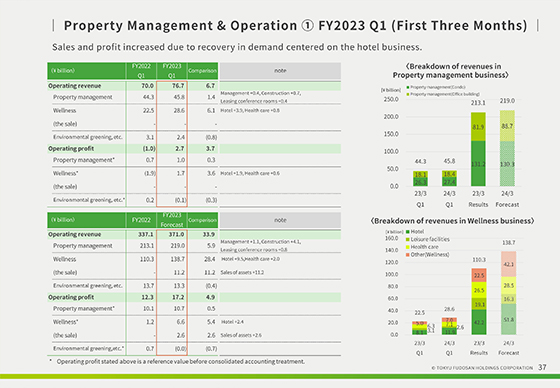Click the 81.9 bar segment in revenue chart
The image size is (560, 388).
pos(478,127)
